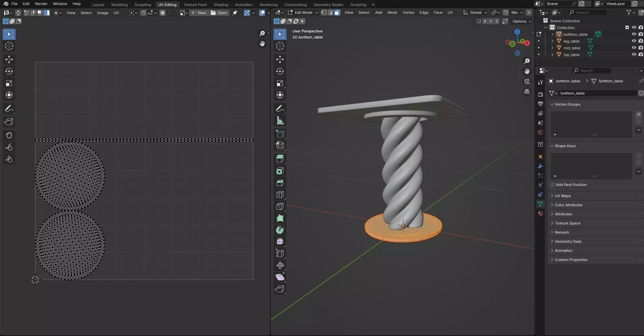644x336 pixels.
Task: Open the Modifiers properties tab wrench icon
Action: pyautogui.click(x=540, y=166)
